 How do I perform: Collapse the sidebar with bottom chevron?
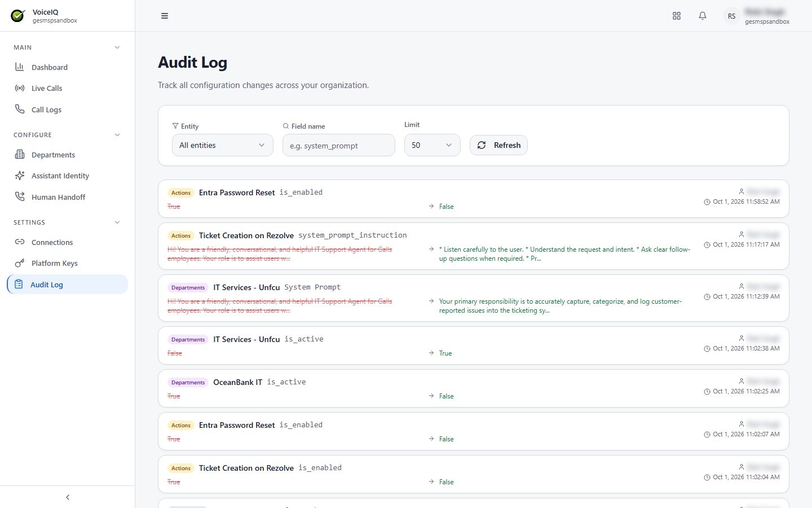pyautogui.click(x=68, y=497)
